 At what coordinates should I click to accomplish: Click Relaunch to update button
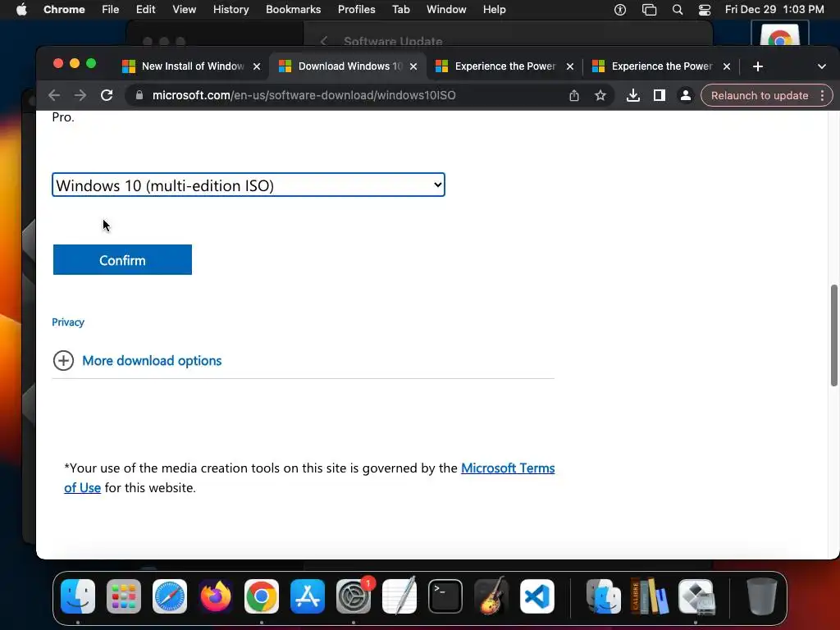click(x=759, y=95)
